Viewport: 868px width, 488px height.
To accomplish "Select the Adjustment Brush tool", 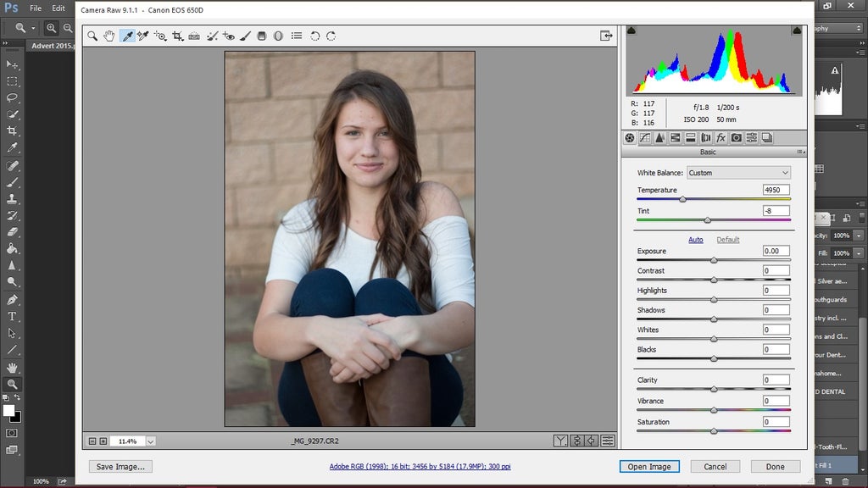I will tap(247, 36).
